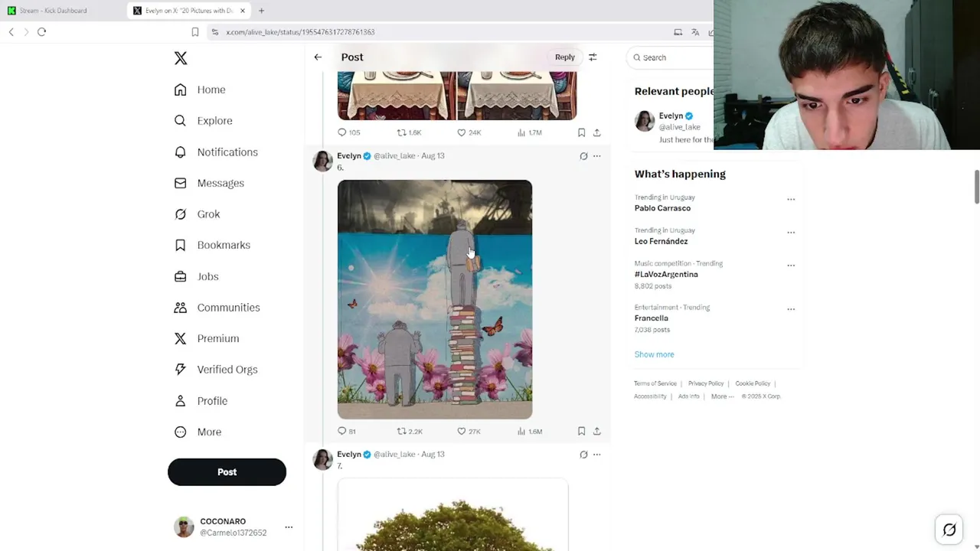
Task: Click the Verified Orgs lightning icon
Action: coord(180,370)
